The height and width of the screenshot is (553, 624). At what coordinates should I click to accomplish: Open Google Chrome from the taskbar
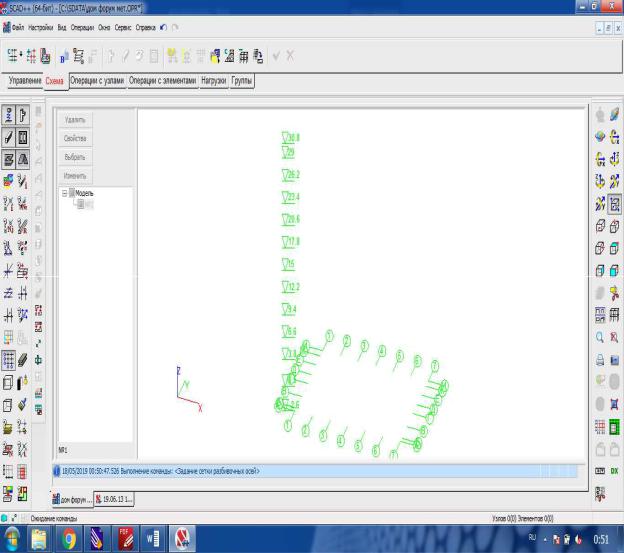coord(69,539)
